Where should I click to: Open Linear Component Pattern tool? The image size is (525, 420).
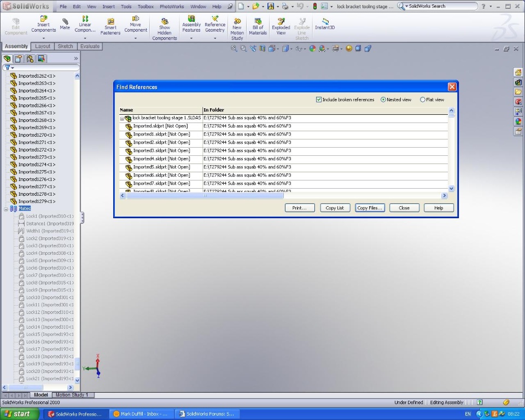[x=85, y=24]
